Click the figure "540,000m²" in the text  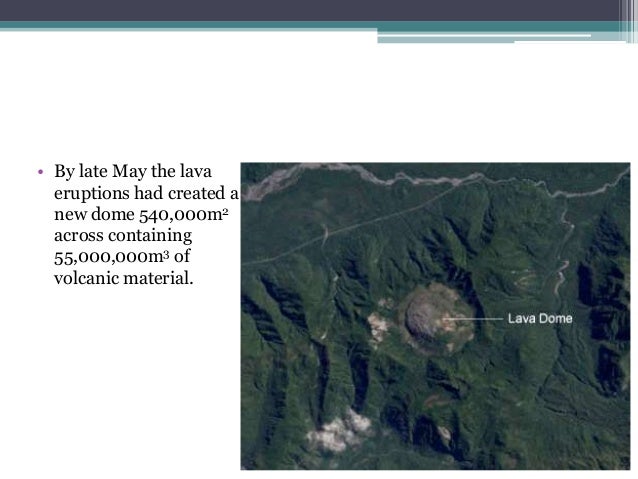184,214
